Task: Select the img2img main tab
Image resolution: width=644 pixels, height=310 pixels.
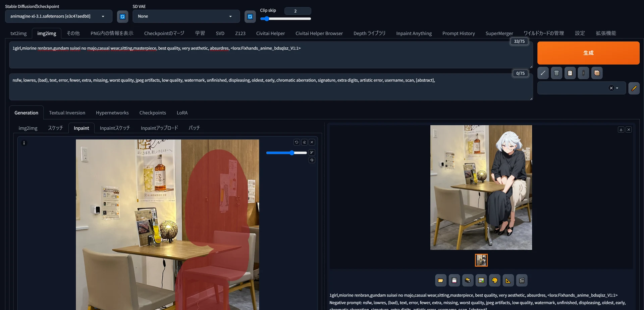Action: pyautogui.click(x=47, y=33)
